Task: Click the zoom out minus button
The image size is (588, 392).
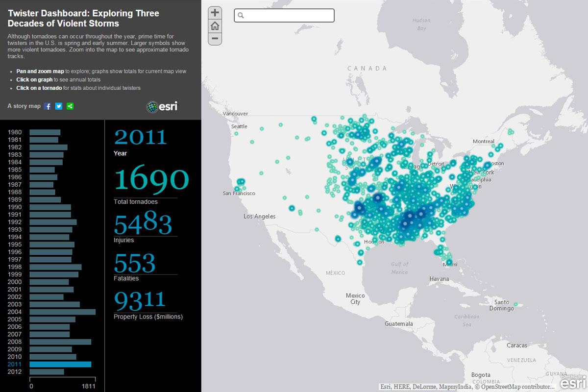Action: [x=215, y=38]
